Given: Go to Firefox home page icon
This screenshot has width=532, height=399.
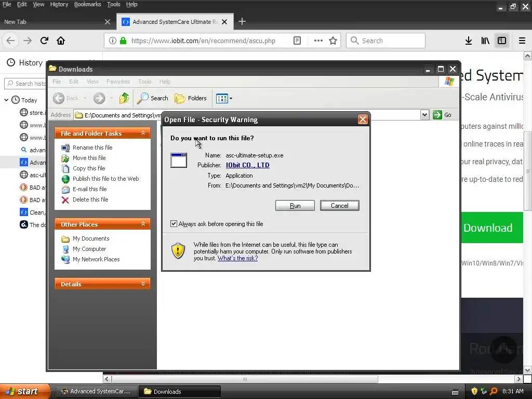Looking at the screenshot, I should 61,41.
